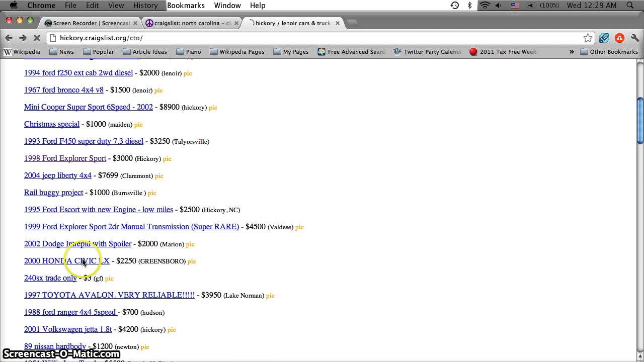The width and height of the screenshot is (644, 362).
Task: Open the 1993 Ford F450 super duty listing
Action: (84, 141)
